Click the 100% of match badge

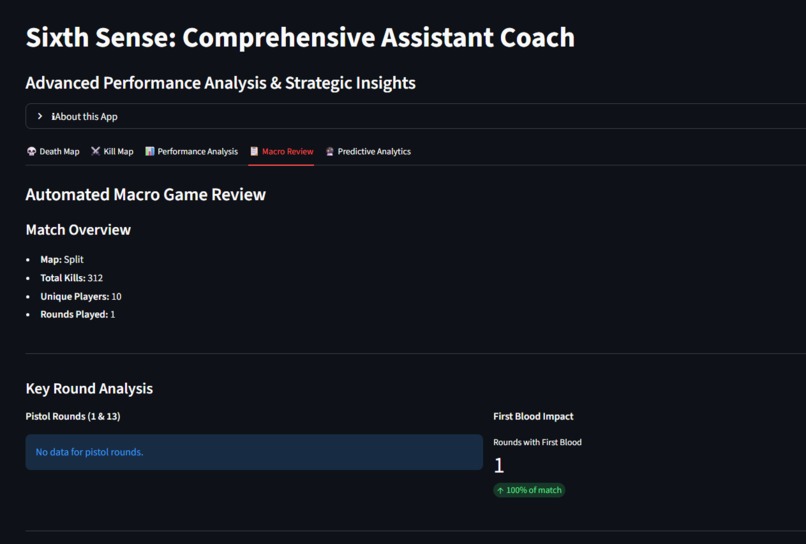click(x=529, y=490)
